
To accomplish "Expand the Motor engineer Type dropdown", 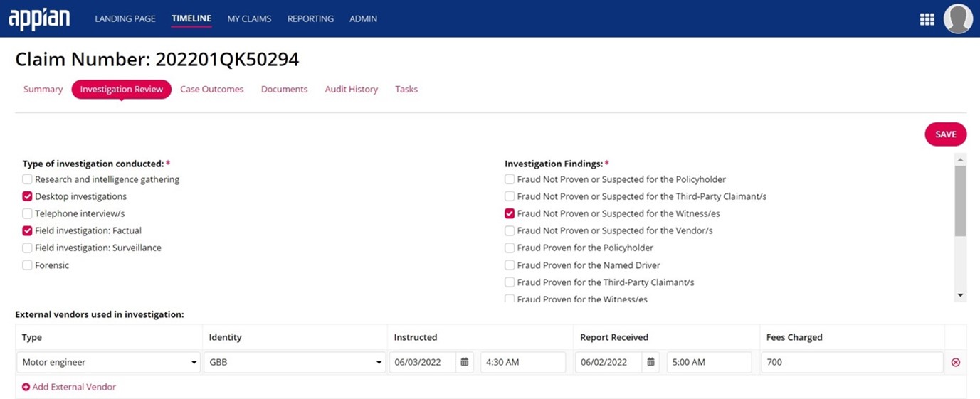I will [108, 362].
